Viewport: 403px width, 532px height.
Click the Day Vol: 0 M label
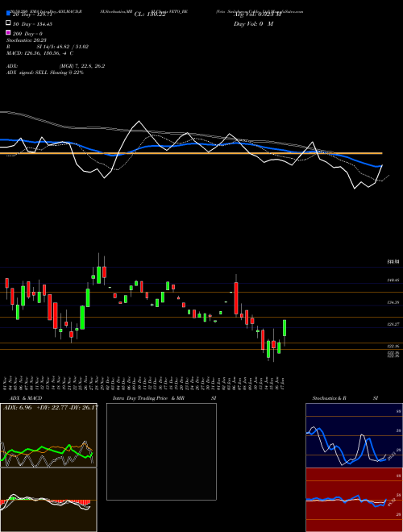click(x=253, y=23)
